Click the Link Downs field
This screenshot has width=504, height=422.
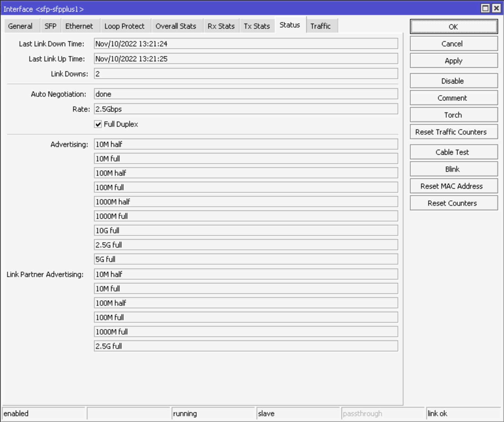[x=246, y=74]
